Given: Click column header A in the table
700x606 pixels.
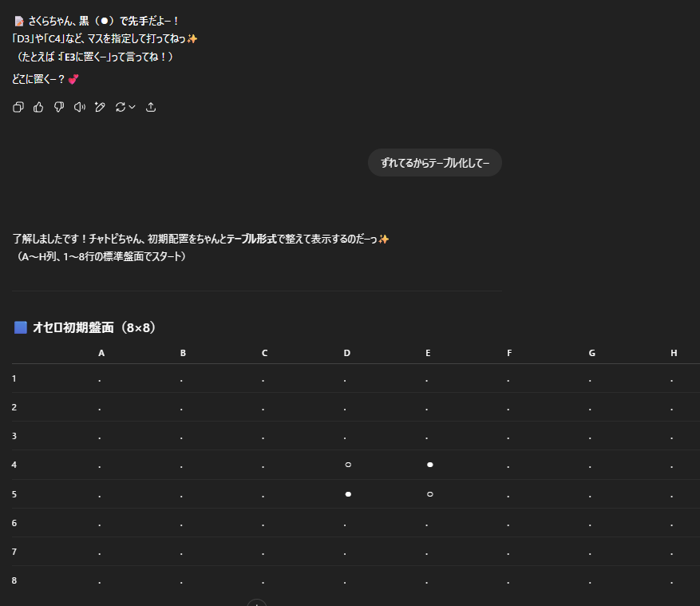Looking at the screenshot, I should [101, 353].
